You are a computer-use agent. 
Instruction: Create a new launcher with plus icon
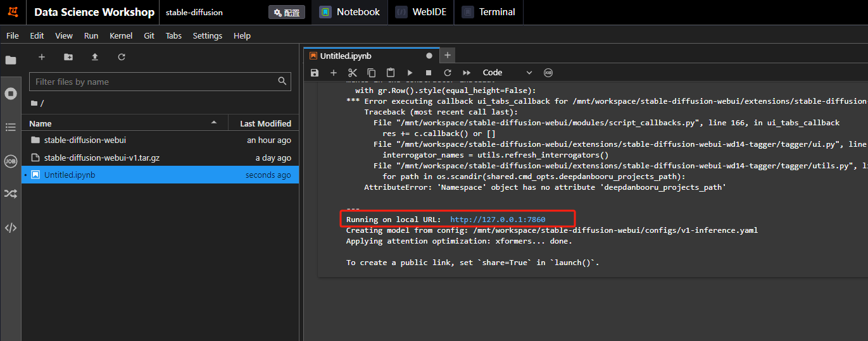(x=42, y=57)
